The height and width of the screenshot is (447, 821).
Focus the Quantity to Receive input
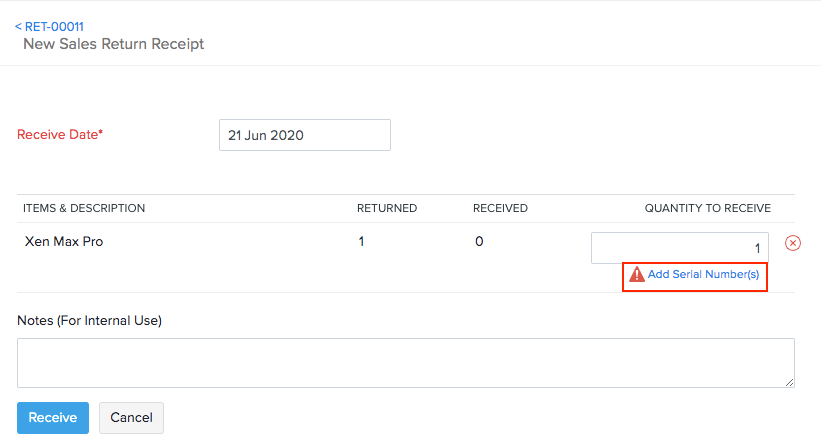(x=679, y=248)
